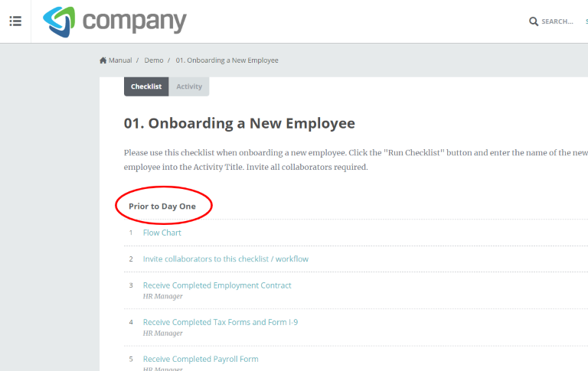
Task: Open Receive Completed Payroll Form step
Action: pos(201,359)
